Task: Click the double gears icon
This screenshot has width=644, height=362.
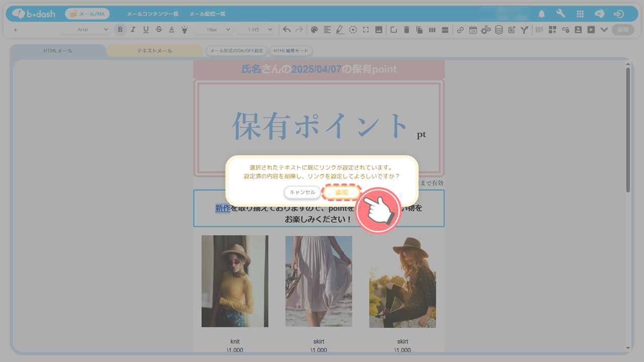Action: tap(486, 30)
